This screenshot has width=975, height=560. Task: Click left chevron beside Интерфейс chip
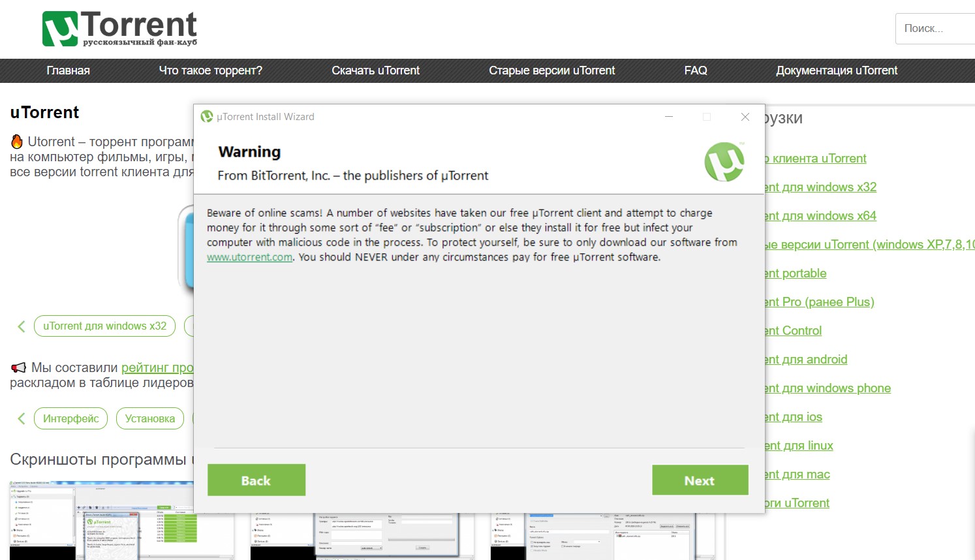tap(22, 418)
